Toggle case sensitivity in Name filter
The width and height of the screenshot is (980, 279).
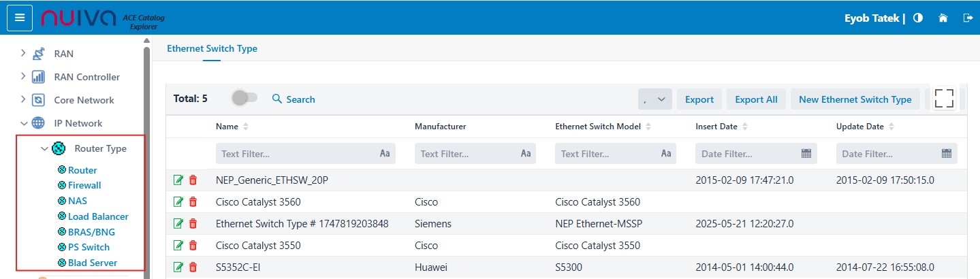[x=385, y=154]
